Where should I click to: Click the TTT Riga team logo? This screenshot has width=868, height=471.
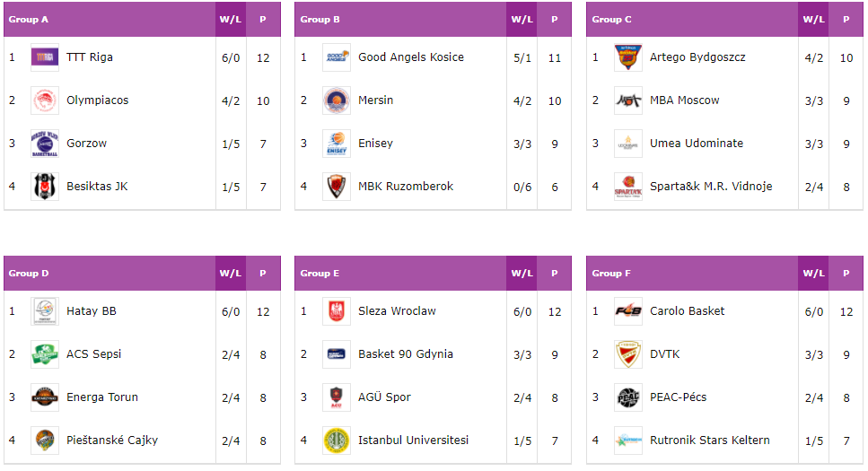(x=45, y=57)
